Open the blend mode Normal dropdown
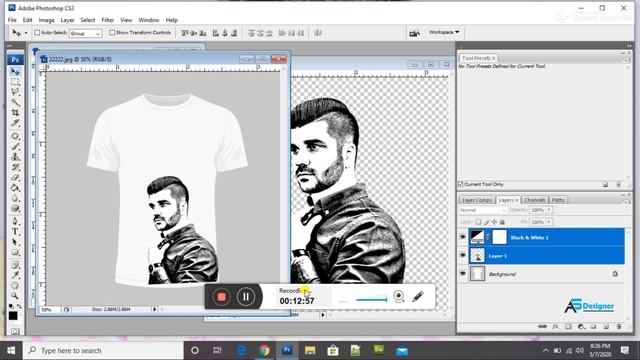This screenshot has height=360, width=640. (x=483, y=210)
